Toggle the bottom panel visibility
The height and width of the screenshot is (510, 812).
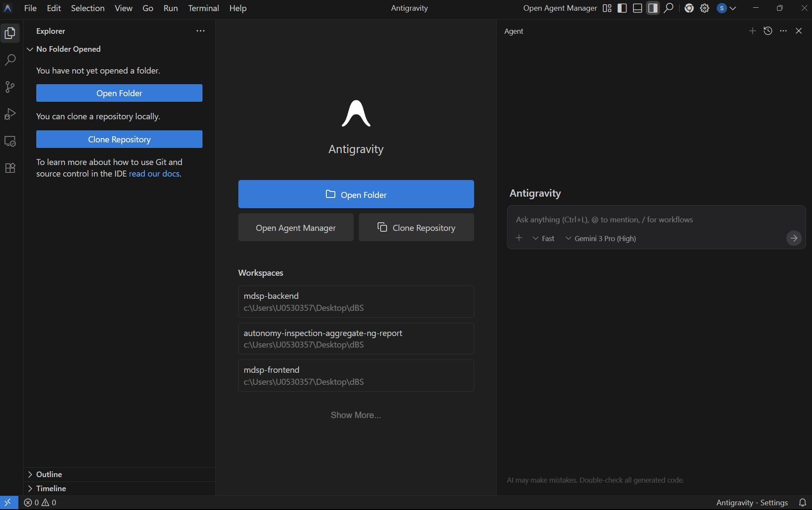click(637, 8)
